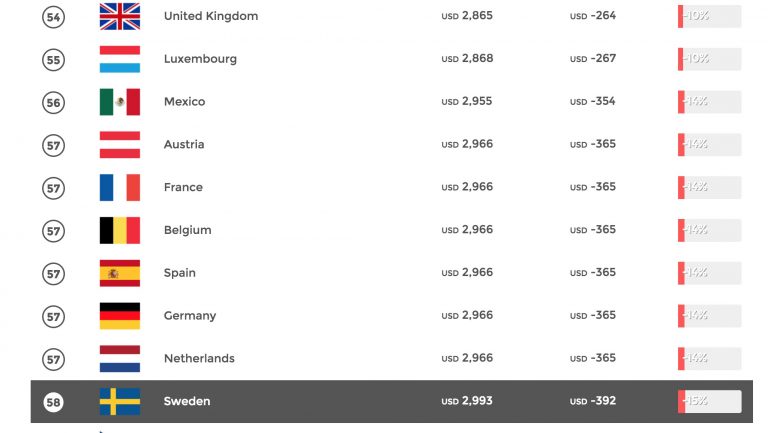Select the Spain flag icon
Image resolution: width=768 pixels, height=433 pixels.
pos(119,273)
